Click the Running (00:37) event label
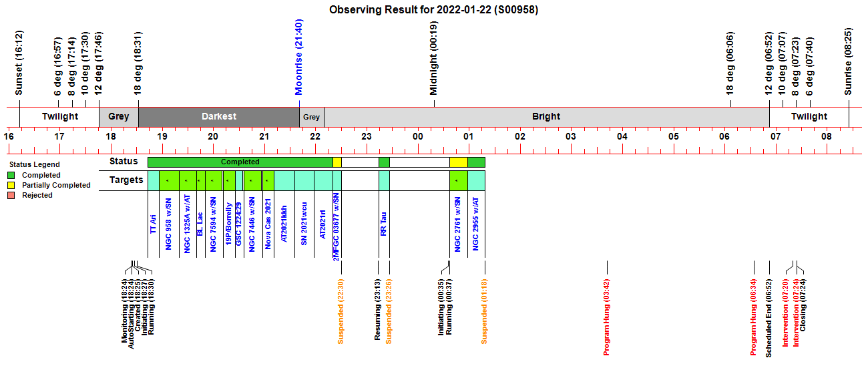868x374 pixels. click(x=449, y=307)
